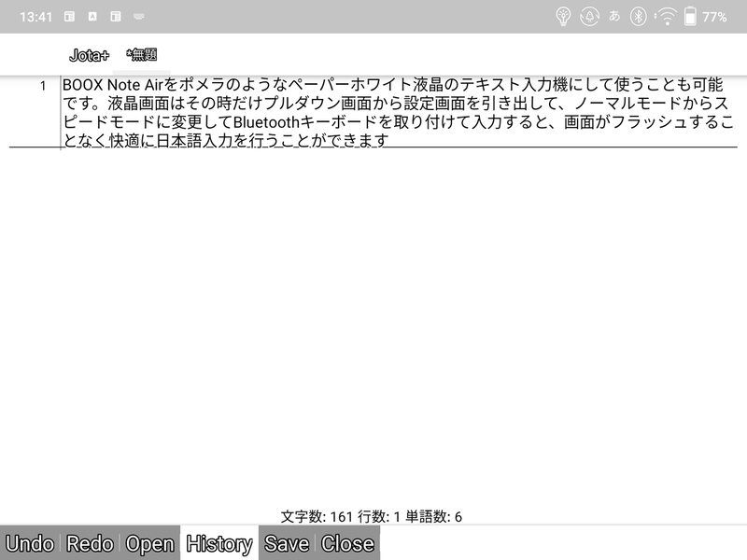This screenshot has width=747, height=560.
Task: Tap the あ input method indicator
Action: point(614,16)
